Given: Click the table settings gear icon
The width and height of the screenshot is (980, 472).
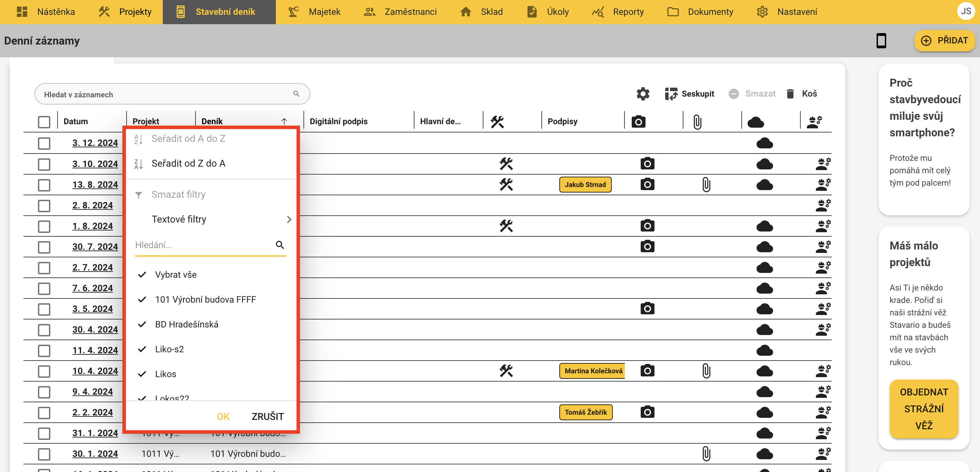Looking at the screenshot, I should pos(642,94).
